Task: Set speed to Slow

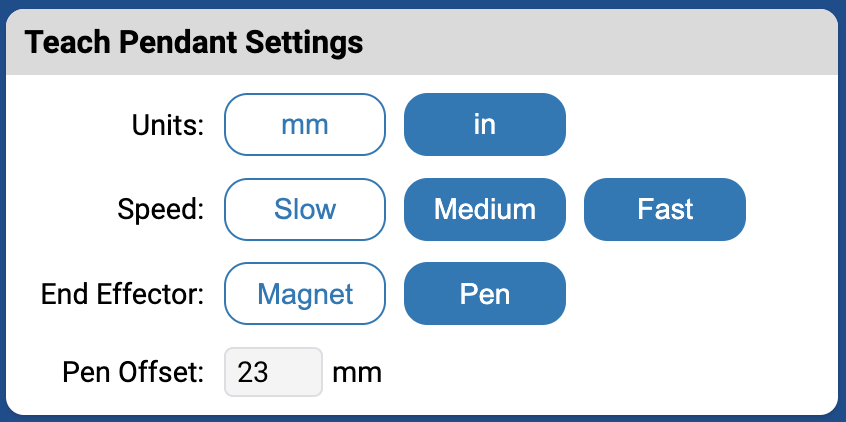Action: tap(305, 209)
